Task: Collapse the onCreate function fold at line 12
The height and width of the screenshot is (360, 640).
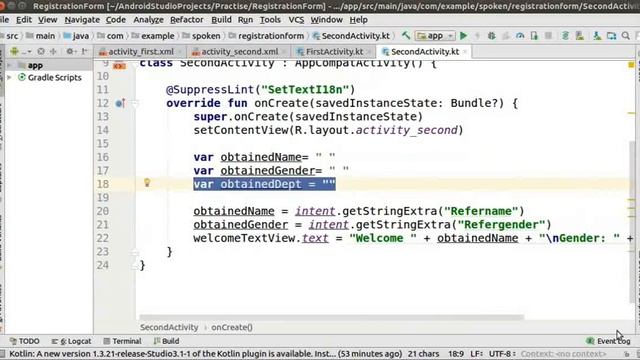Action: (x=135, y=103)
